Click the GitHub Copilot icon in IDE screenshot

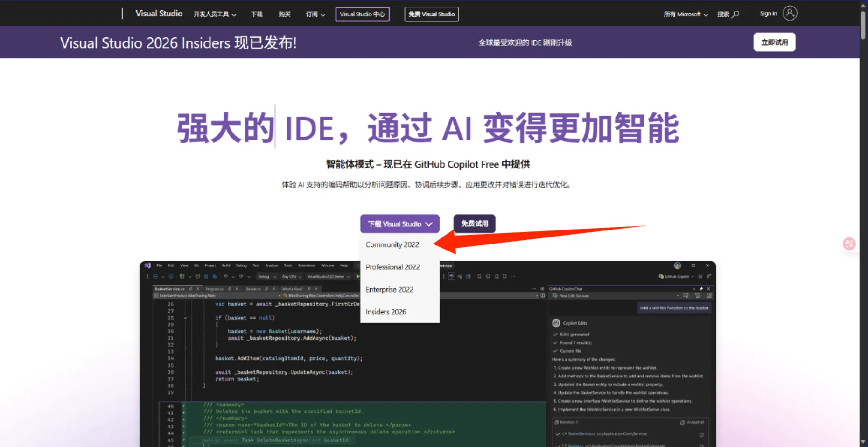pyautogui.click(x=661, y=276)
